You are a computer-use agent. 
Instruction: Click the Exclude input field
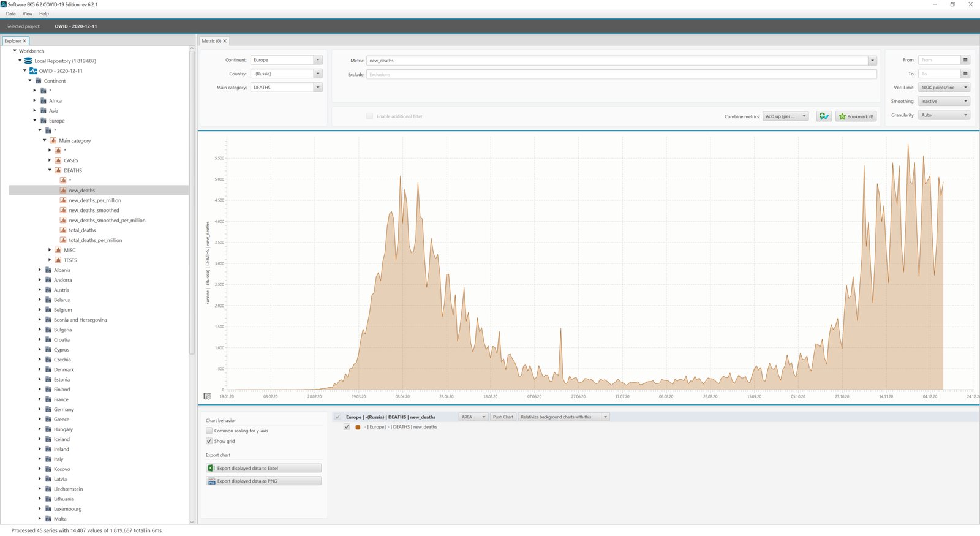(x=621, y=74)
